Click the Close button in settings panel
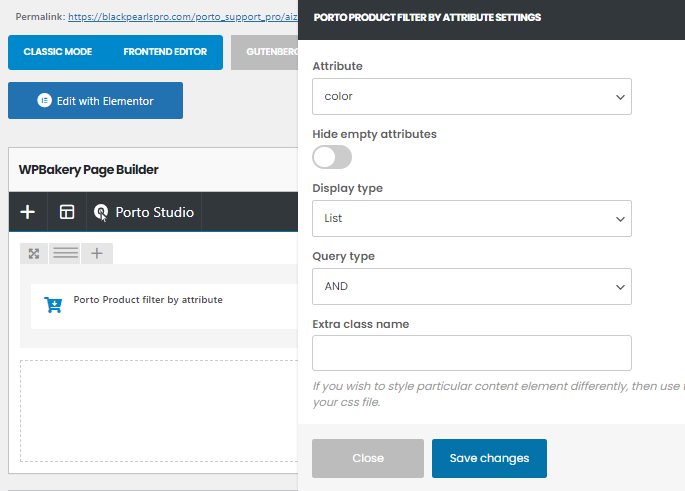Viewport: 685px width, 491px height. (x=368, y=458)
